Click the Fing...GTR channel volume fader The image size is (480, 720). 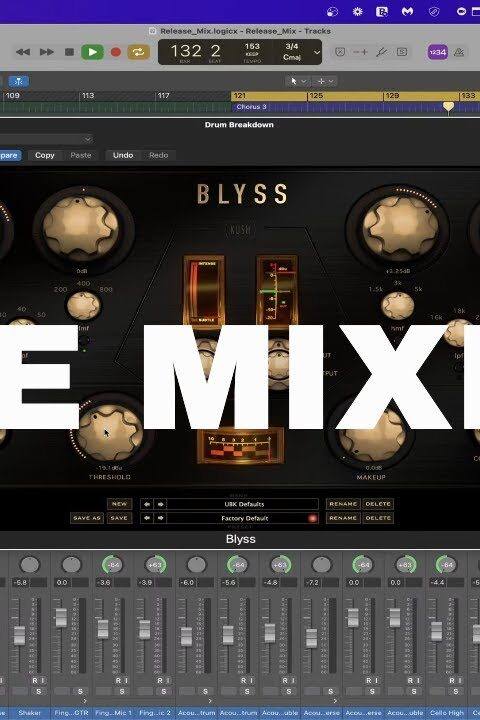(61, 618)
